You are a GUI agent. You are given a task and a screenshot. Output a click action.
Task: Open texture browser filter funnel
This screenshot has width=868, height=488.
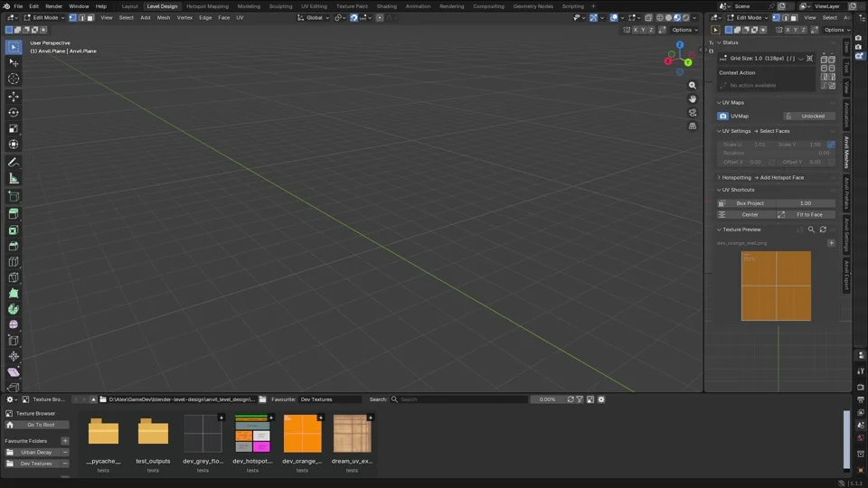tap(580, 399)
